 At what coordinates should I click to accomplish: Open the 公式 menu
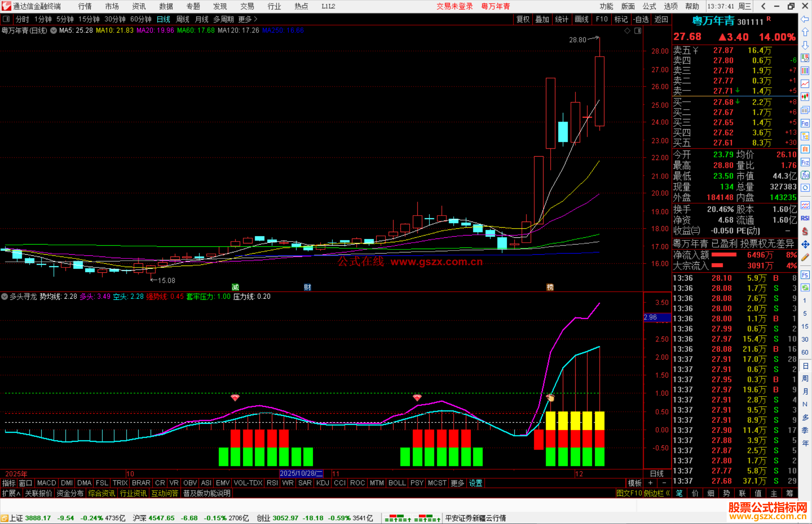point(649,6)
